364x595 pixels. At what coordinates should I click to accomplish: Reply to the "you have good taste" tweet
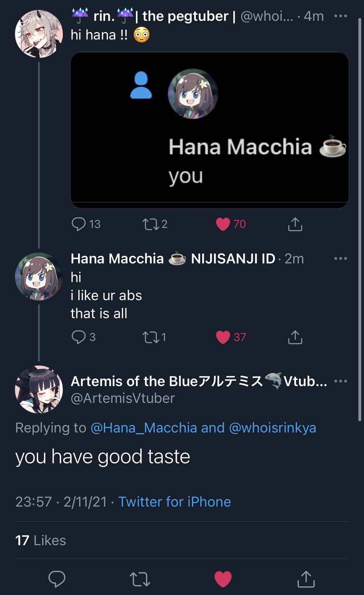pyautogui.click(x=57, y=579)
